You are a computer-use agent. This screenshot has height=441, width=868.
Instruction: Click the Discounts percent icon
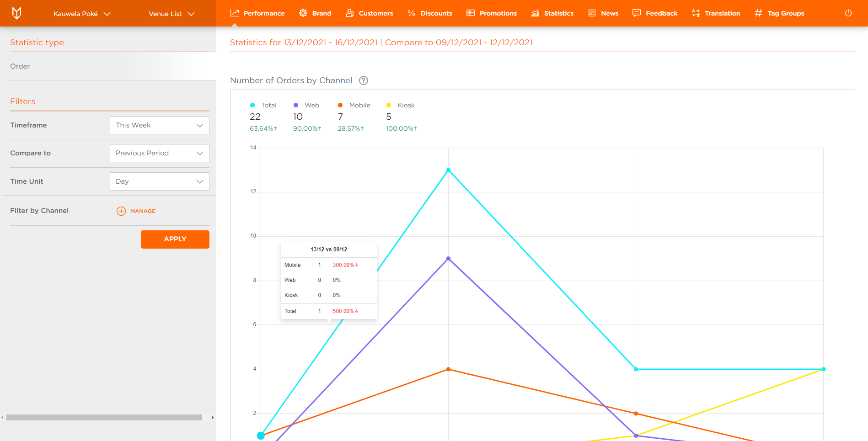412,13
